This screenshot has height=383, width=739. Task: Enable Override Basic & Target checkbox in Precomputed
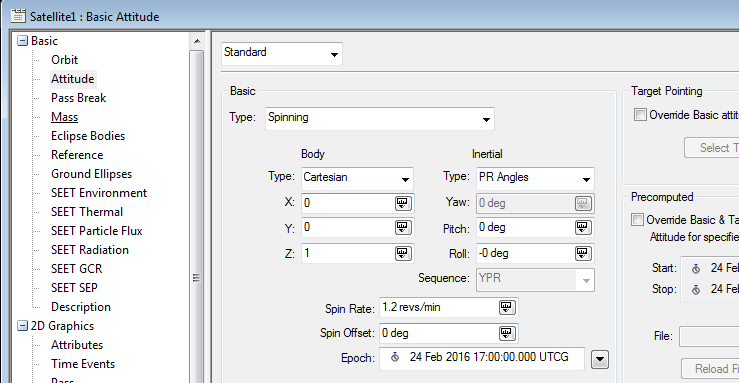pos(637,220)
